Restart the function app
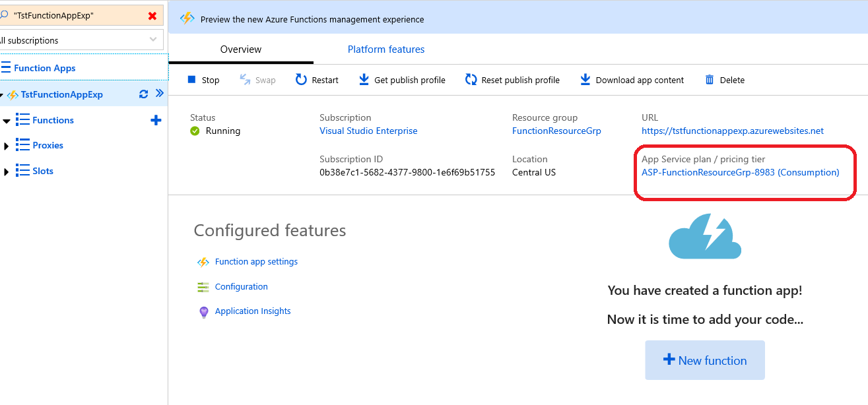Screen dimensions: 868x405 click(317, 80)
